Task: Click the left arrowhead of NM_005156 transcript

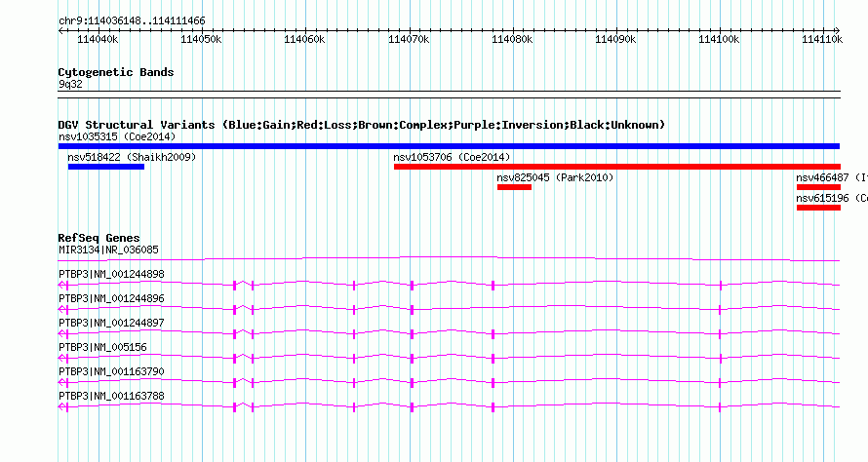Action: click(63, 358)
